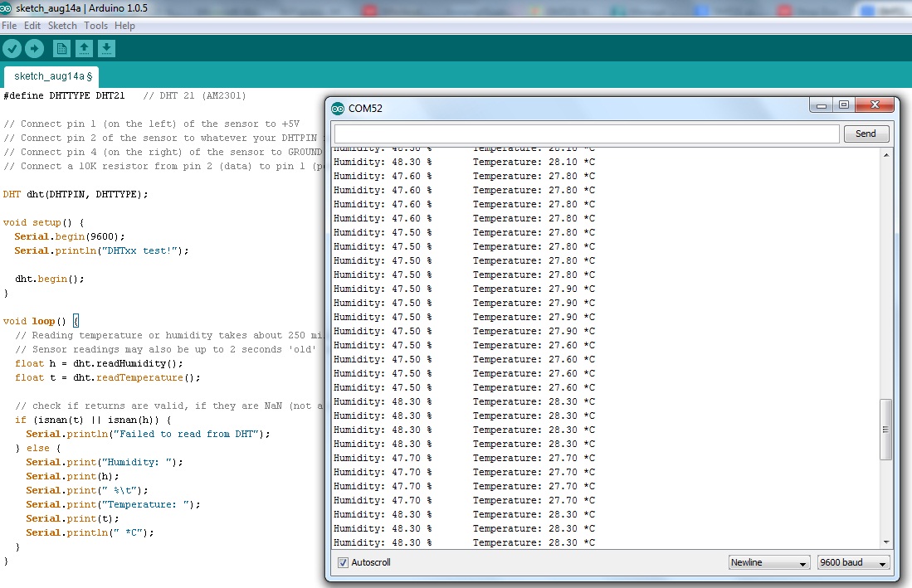Open the Tools menu

[x=95, y=26]
